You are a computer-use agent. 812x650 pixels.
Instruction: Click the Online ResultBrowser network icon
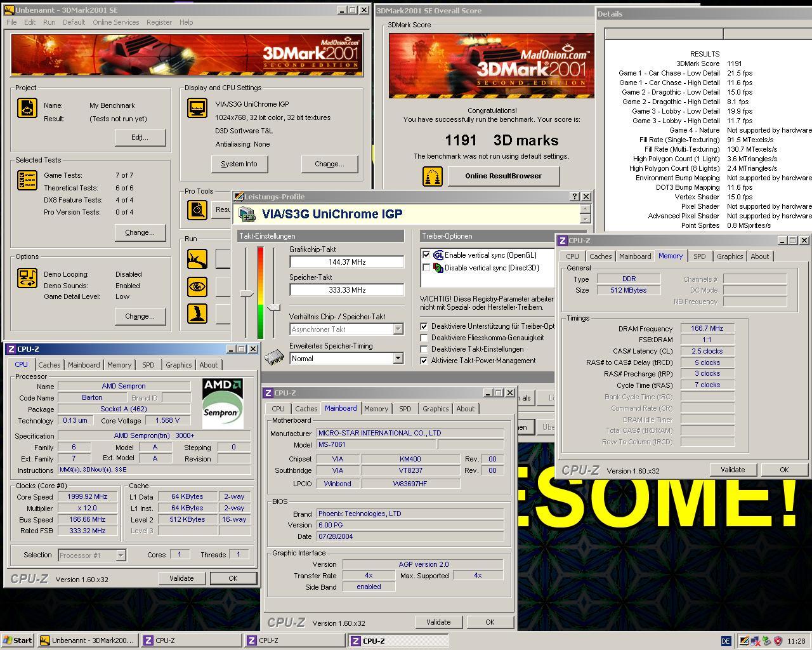click(x=433, y=176)
